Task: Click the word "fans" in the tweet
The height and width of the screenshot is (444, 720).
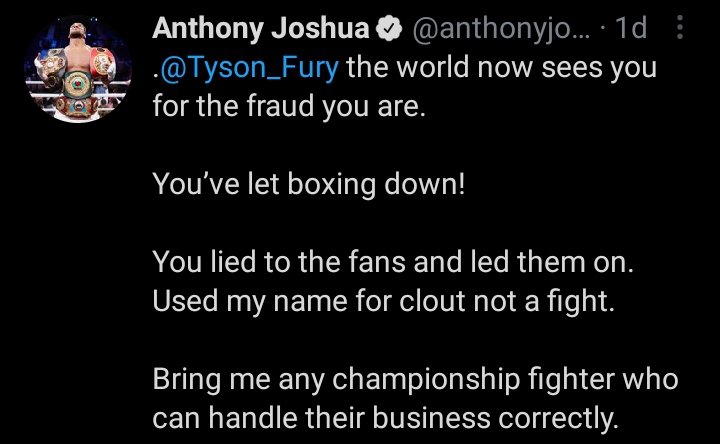Action: pos(377,262)
